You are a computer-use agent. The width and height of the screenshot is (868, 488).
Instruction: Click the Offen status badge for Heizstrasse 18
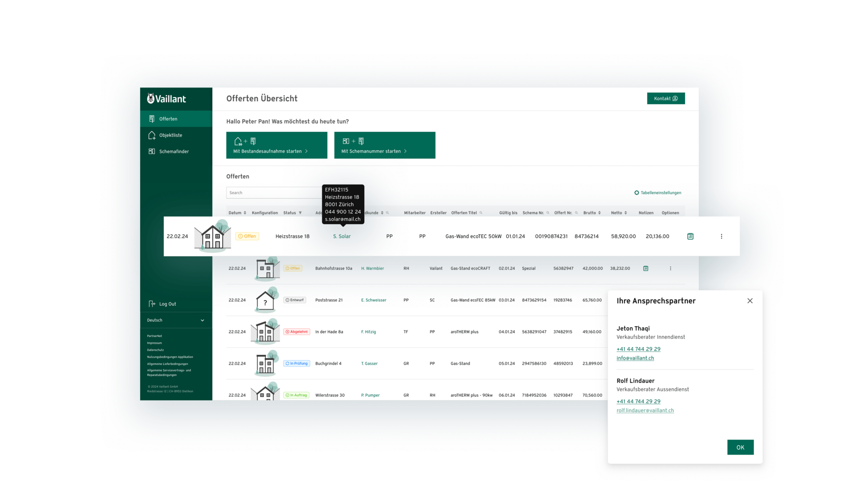(247, 236)
